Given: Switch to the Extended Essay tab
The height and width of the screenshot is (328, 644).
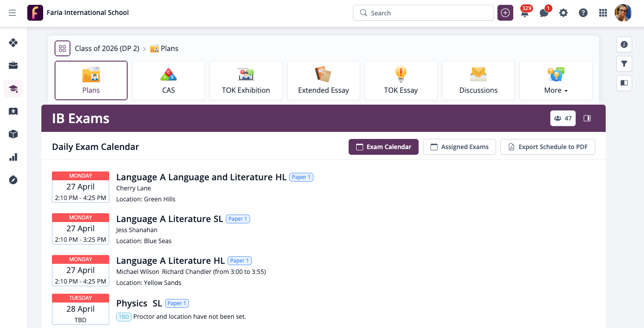Looking at the screenshot, I should tap(324, 81).
